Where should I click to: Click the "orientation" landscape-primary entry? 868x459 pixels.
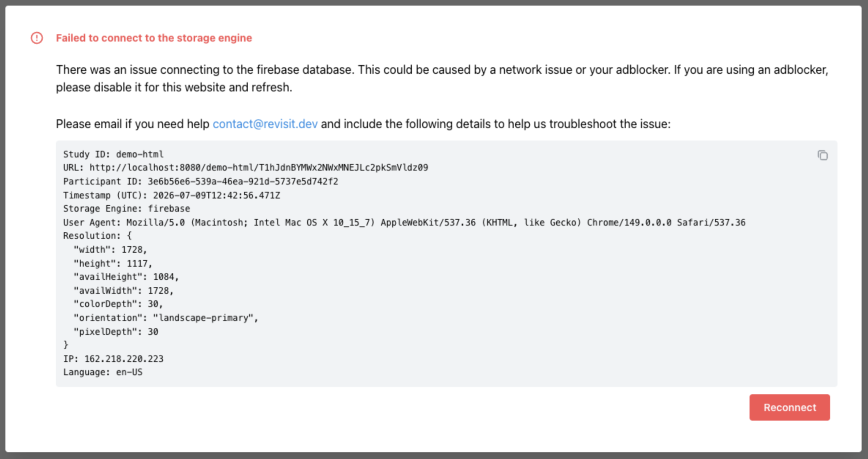(166, 318)
